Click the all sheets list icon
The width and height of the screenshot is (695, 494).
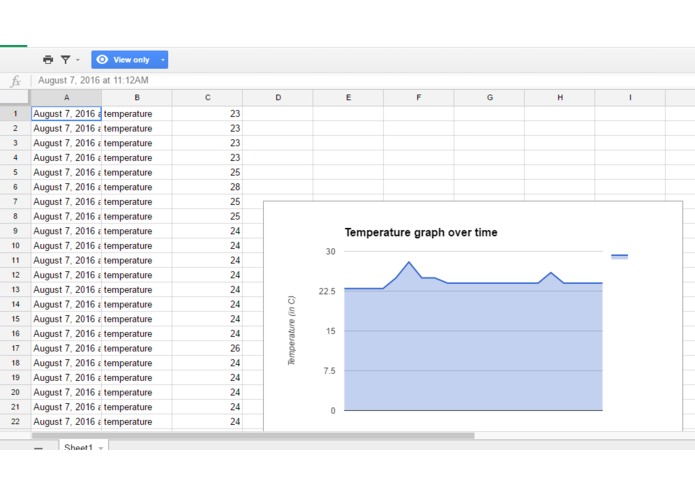tap(39, 448)
